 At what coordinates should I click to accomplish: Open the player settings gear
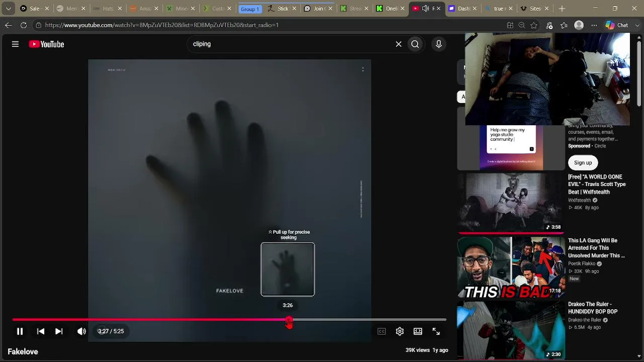click(x=399, y=331)
